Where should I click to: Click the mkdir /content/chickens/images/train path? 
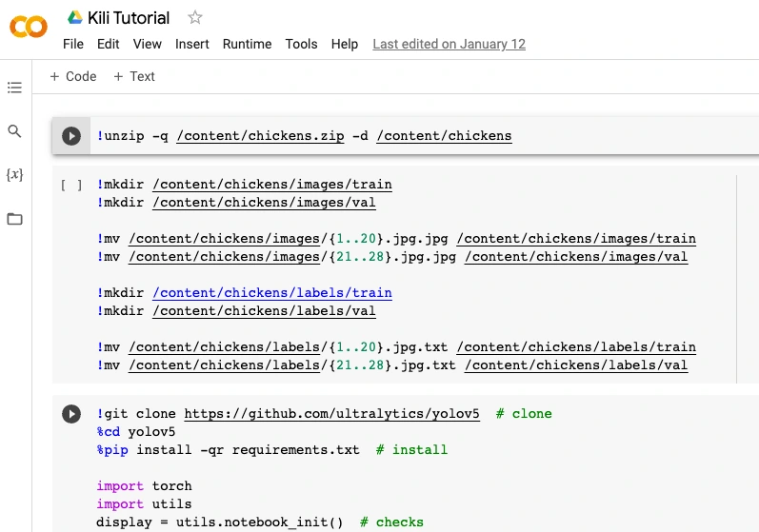pyautogui.click(x=272, y=185)
